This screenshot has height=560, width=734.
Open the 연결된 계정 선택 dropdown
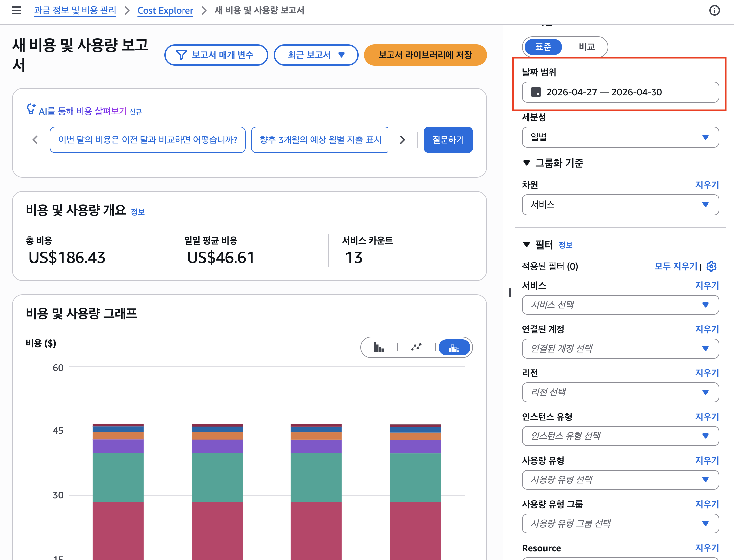620,348
